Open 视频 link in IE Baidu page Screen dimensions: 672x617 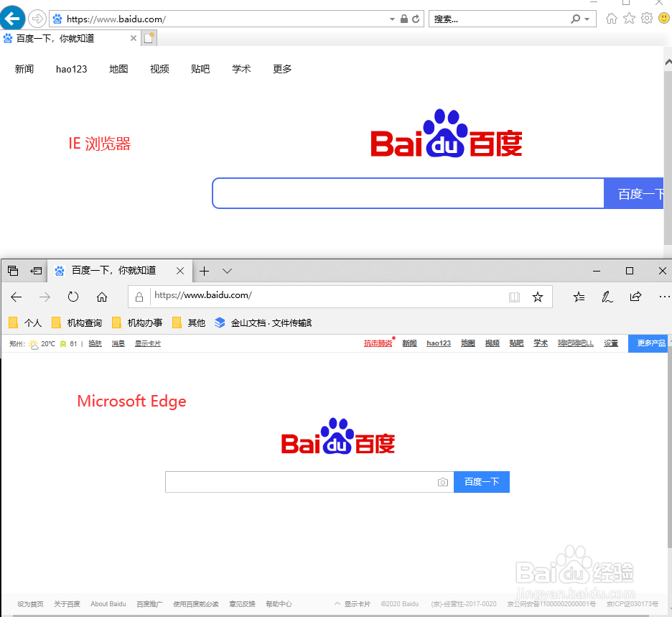pyautogui.click(x=159, y=69)
